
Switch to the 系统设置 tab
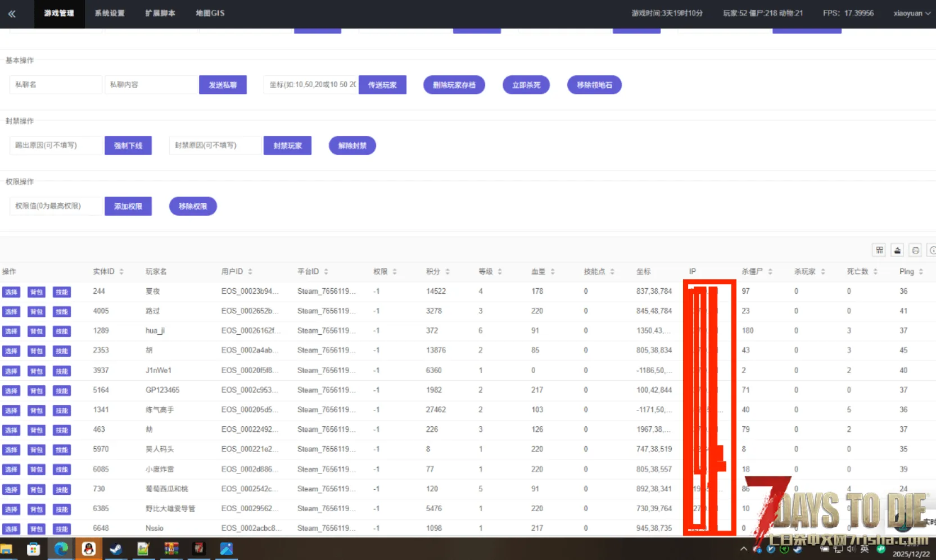point(110,13)
